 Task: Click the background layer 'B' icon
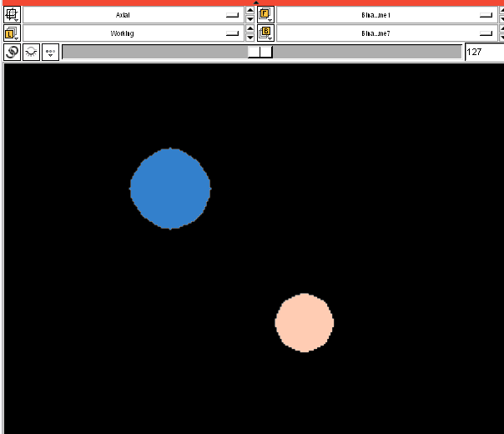[x=265, y=33]
